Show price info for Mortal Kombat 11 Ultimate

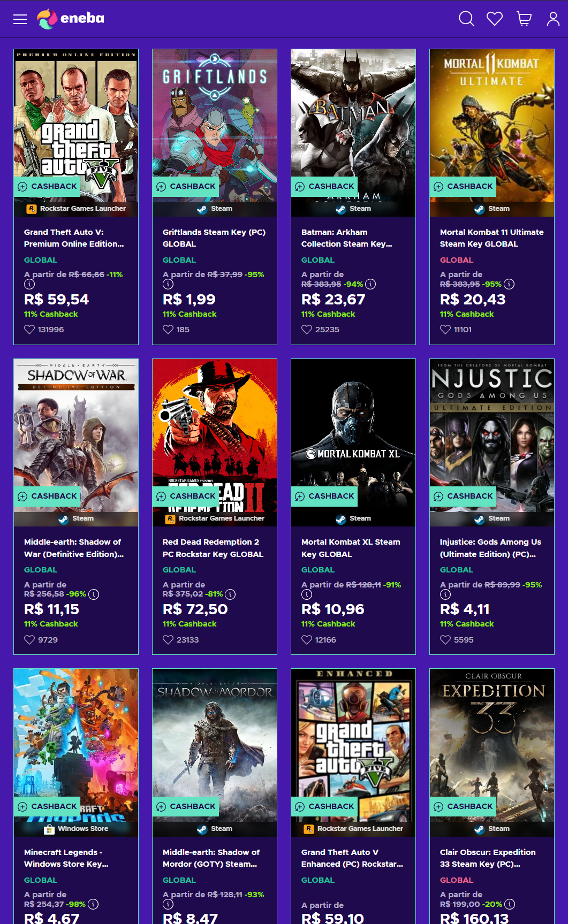pos(509,284)
